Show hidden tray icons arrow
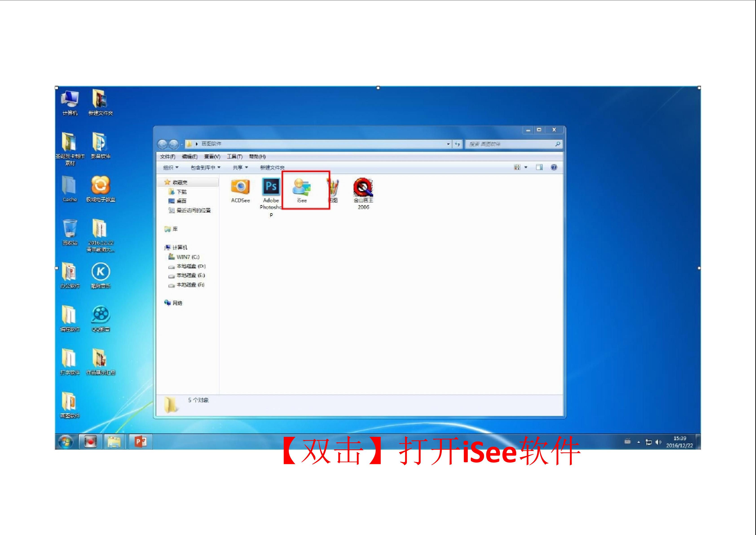The width and height of the screenshot is (756, 535). 638,442
